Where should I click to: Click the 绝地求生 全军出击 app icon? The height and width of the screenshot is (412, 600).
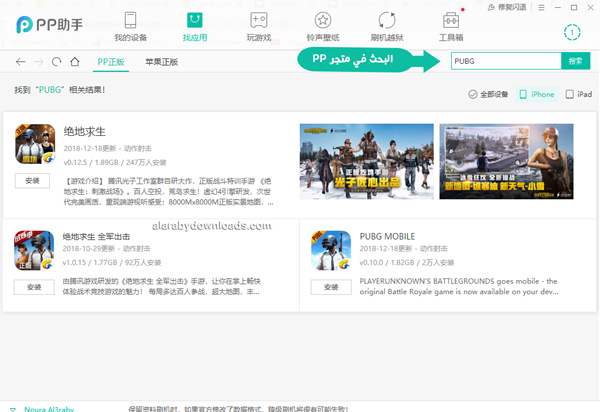pyautogui.click(x=34, y=251)
